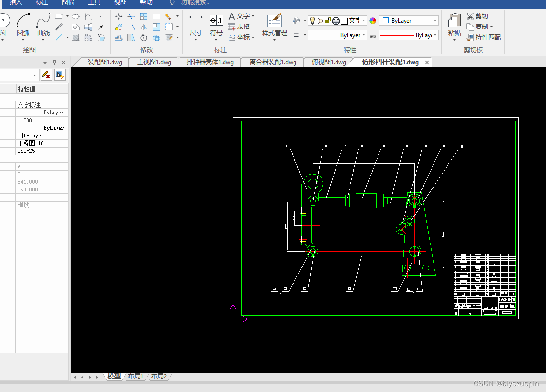The width and height of the screenshot is (546, 392).
Task: Switch to 布局2 layout tab
Action: pyautogui.click(x=159, y=377)
